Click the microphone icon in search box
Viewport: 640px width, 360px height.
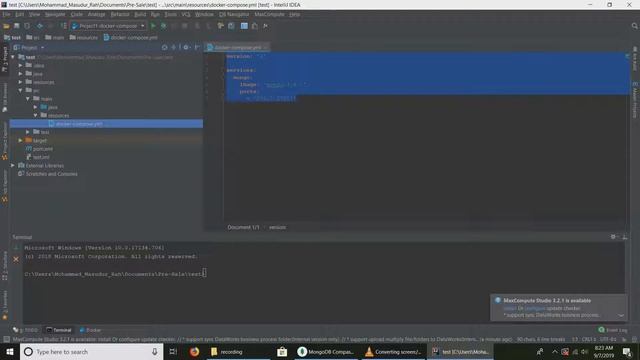pos(155,351)
